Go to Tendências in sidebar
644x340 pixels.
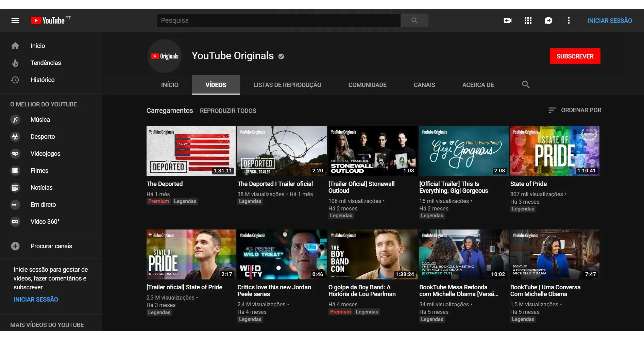coord(46,63)
